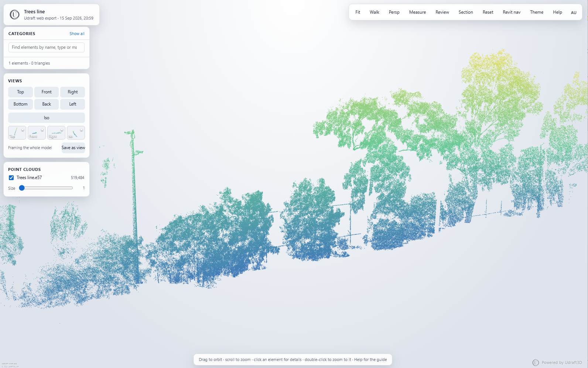The height and width of the screenshot is (368, 588).
Task: Switch to the Right view button
Action: [73, 92]
